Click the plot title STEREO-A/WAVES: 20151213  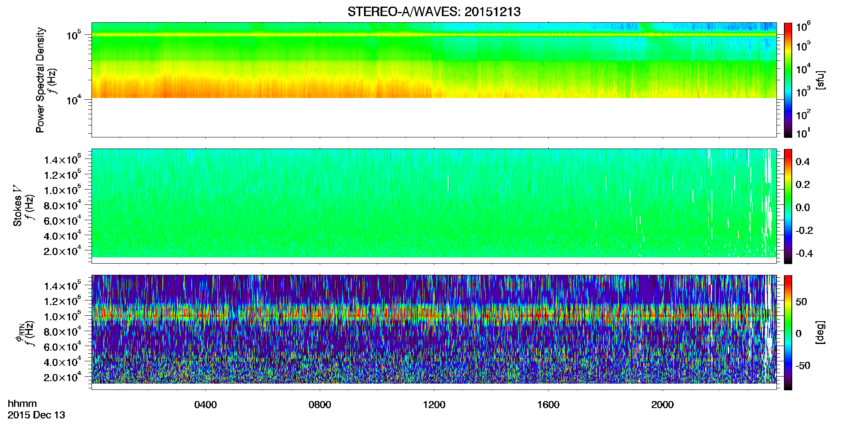coord(434,12)
